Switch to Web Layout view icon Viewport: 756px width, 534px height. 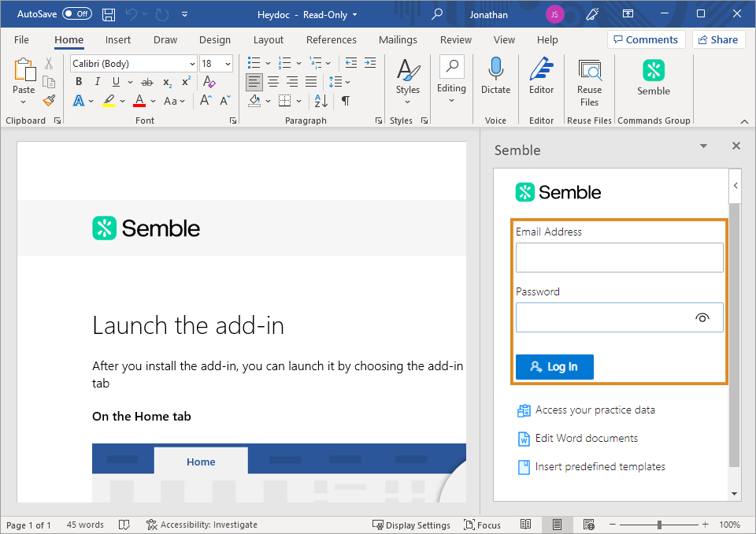click(x=589, y=525)
